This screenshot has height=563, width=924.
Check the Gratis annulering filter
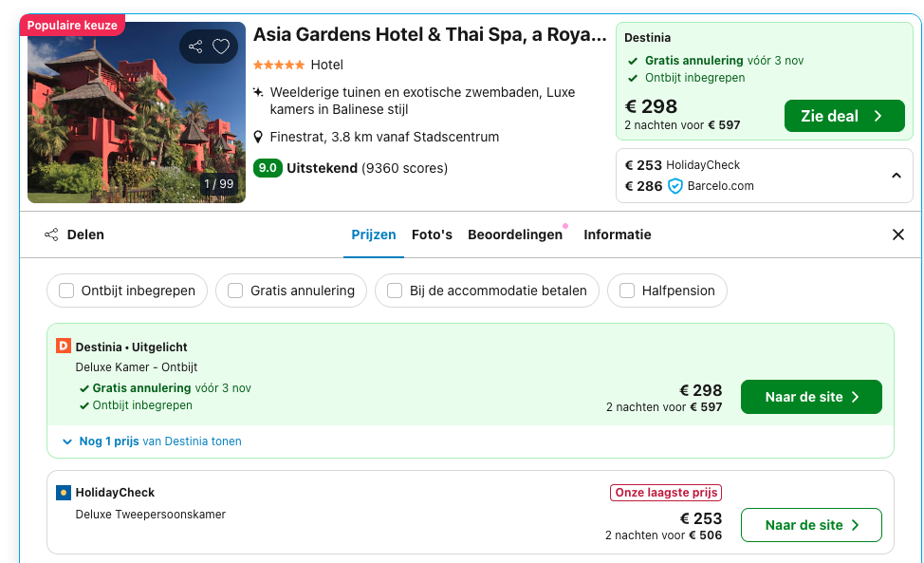[234, 291]
